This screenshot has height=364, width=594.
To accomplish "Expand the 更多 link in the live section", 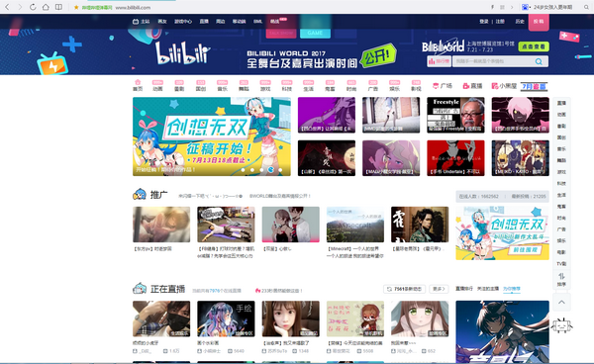I will click(439, 289).
